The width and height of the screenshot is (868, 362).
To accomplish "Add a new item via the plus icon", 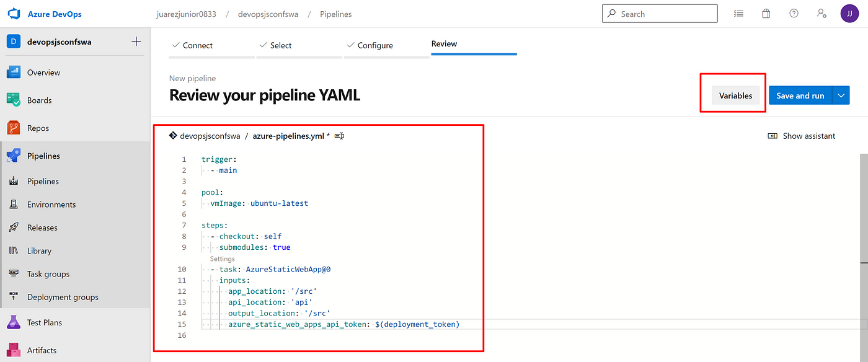I will 136,42.
